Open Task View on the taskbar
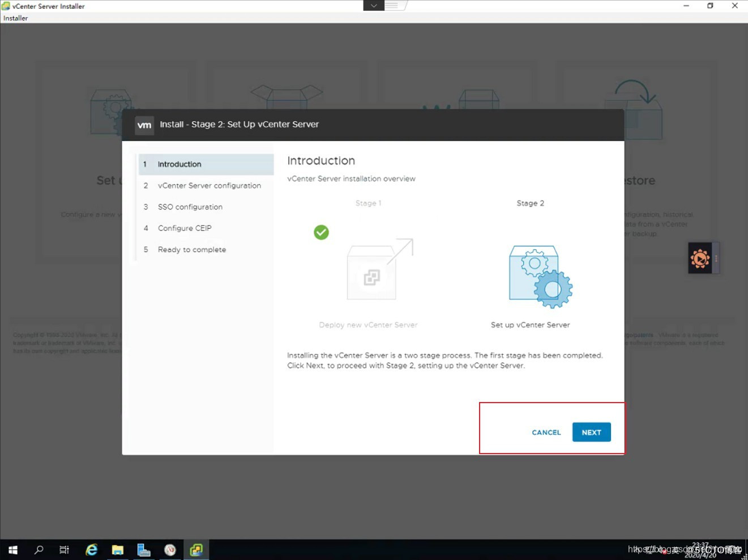The height and width of the screenshot is (560, 748). (x=65, y=550)
